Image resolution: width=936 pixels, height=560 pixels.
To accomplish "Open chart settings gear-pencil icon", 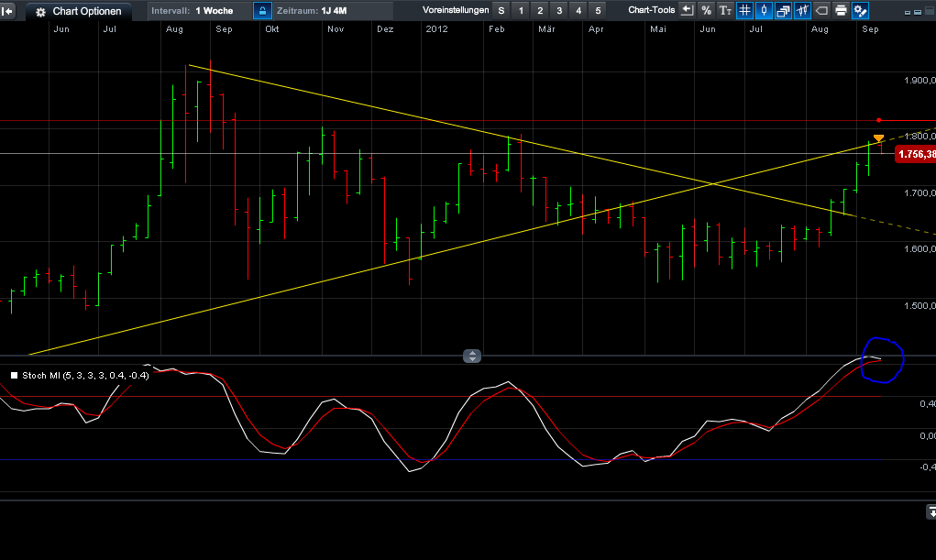I will coord(860,10).
